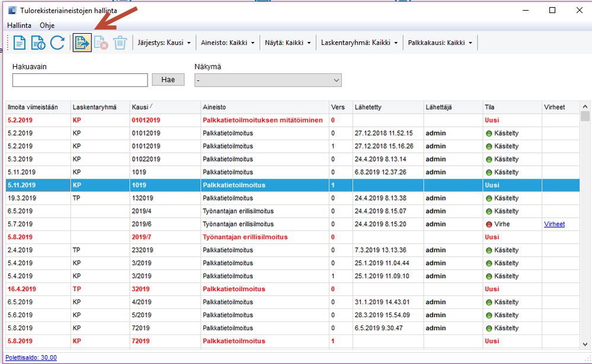592x364 pixels.
Task: Select the row with Kausi 132019
Action: click(293, 198)
